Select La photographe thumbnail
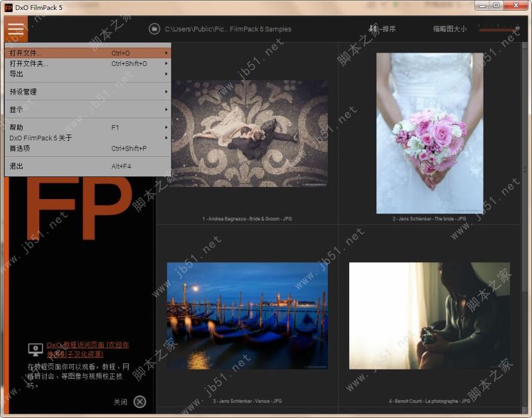Image resolution: width=532 pixels, height=418 pixels. [x=430, y=315]
